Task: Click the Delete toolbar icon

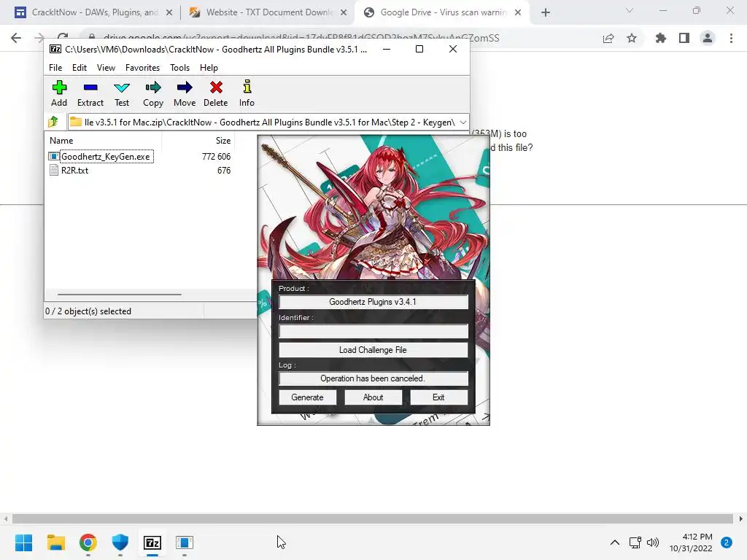Action: 216,93
